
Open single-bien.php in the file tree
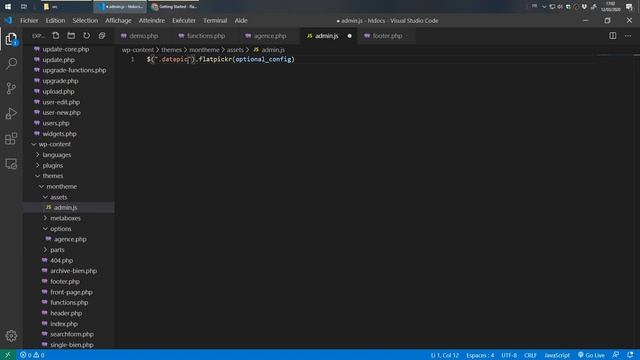[x=71, y=345]
